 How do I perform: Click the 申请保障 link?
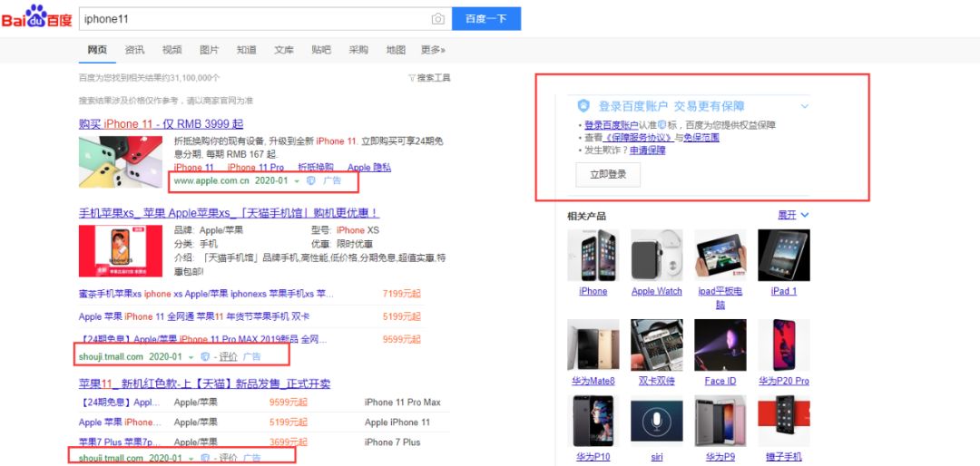tap(648, 150)
